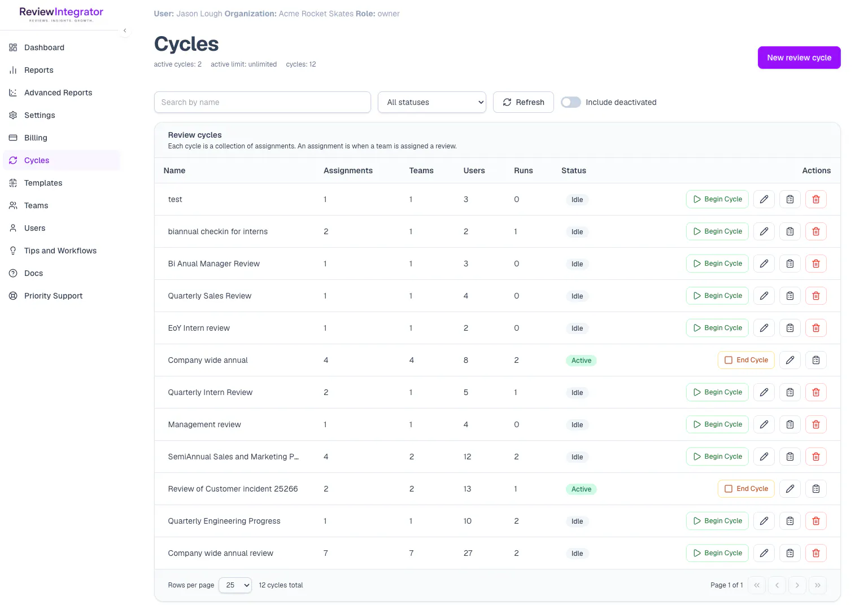Delete the Company wide annual review cycle

(816, 553)
